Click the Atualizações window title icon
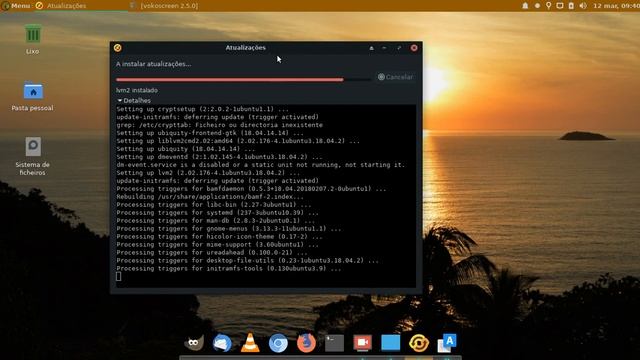 coord(118,48)
